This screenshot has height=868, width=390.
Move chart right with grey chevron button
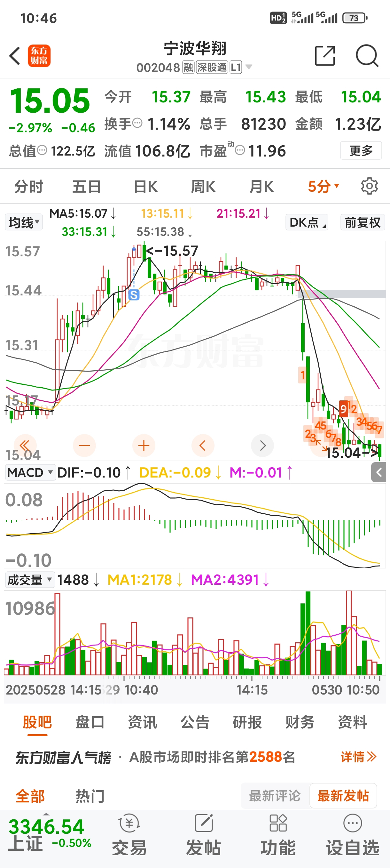click(x=262, y=446)
